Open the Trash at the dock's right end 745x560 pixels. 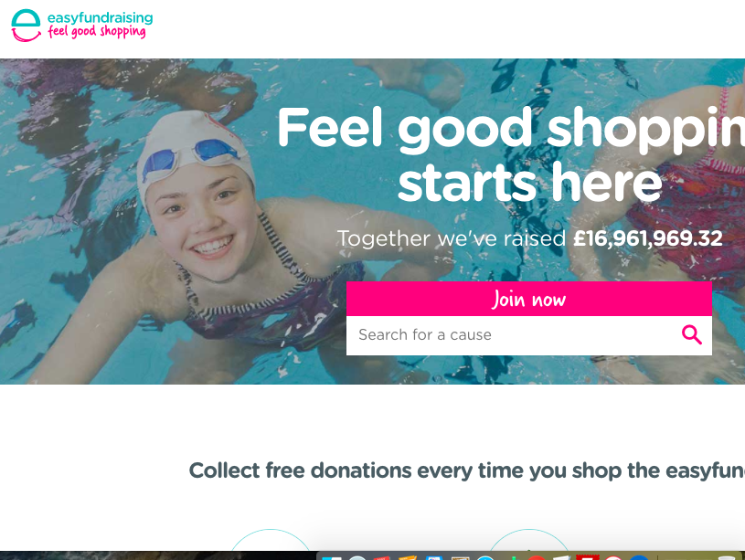727,557
